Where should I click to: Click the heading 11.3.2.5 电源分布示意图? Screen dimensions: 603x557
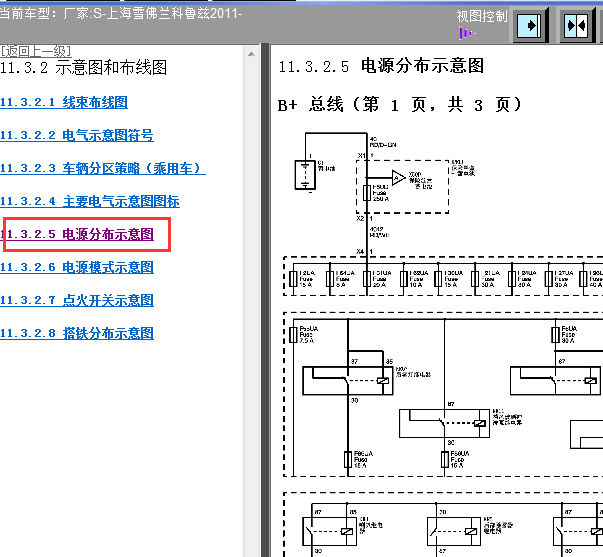tap(381, 66)
